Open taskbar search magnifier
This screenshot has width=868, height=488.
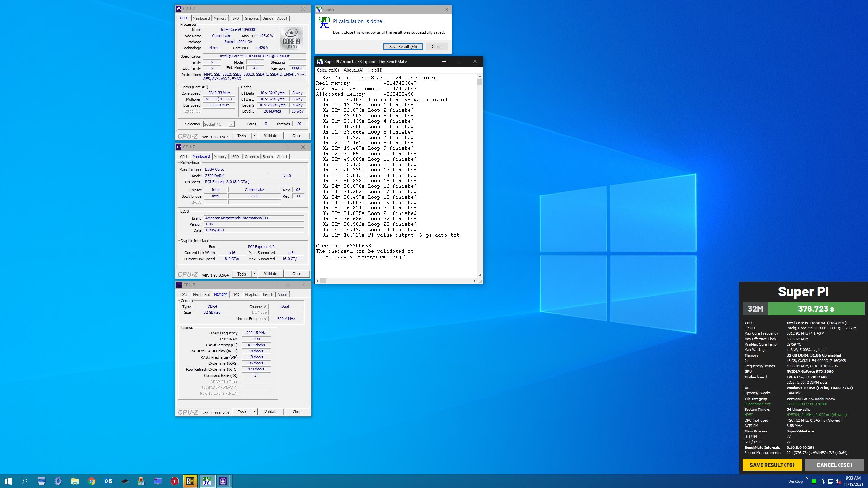tap(24, 481)
